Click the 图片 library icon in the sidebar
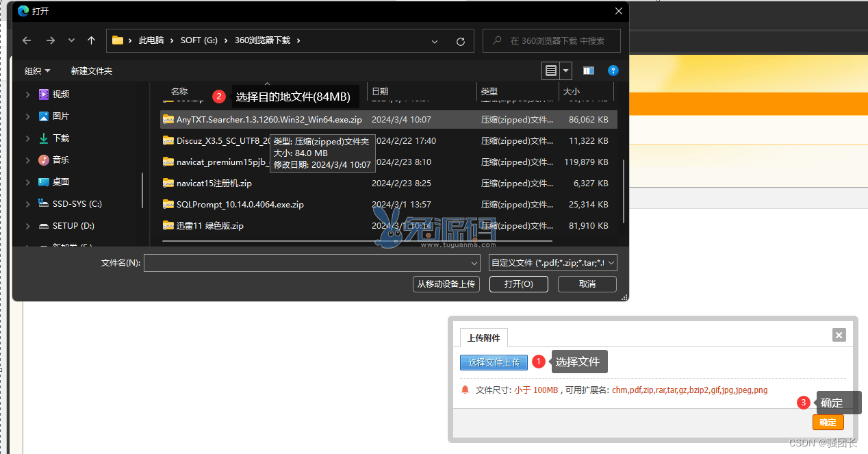Viewport: 868px width, 454px height. pyautogui.click(x=44, y=116)
